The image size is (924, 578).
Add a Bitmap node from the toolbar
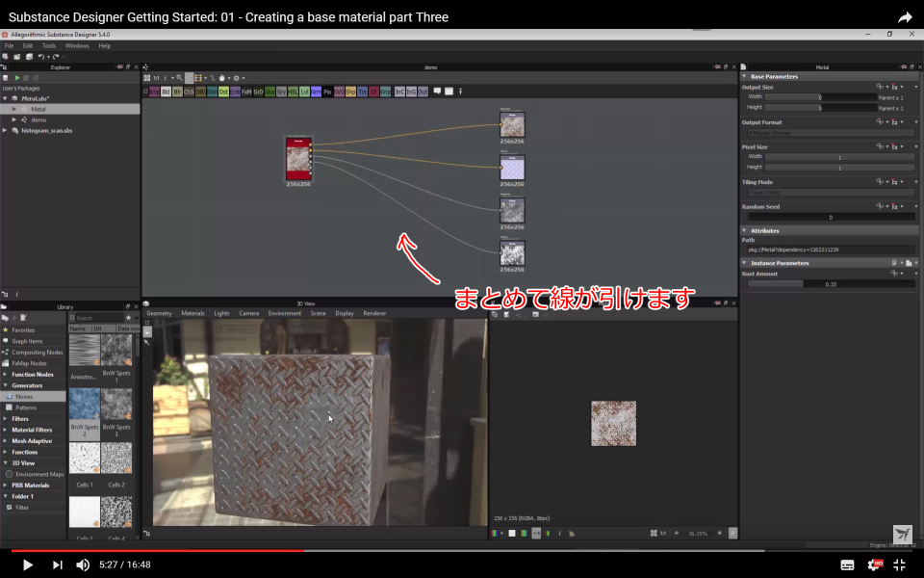click(x=154, y=92)
